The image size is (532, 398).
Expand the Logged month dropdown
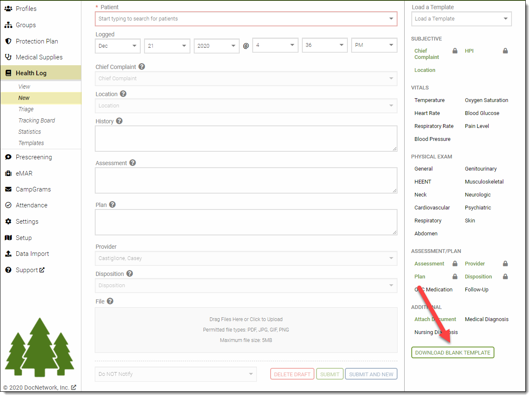pos(118,46)
